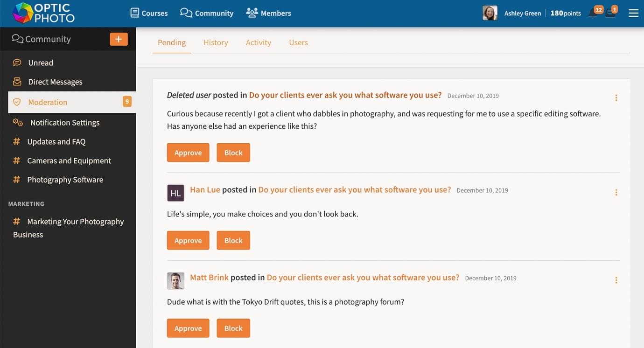Click Han Lue's HL initials avatar

point(175,193)
